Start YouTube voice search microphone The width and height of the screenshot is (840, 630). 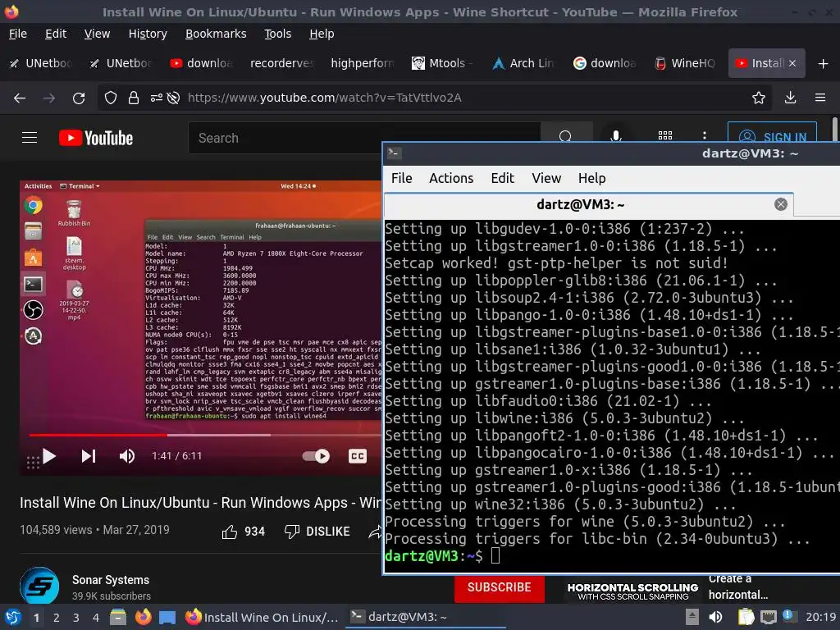point(616,136)
